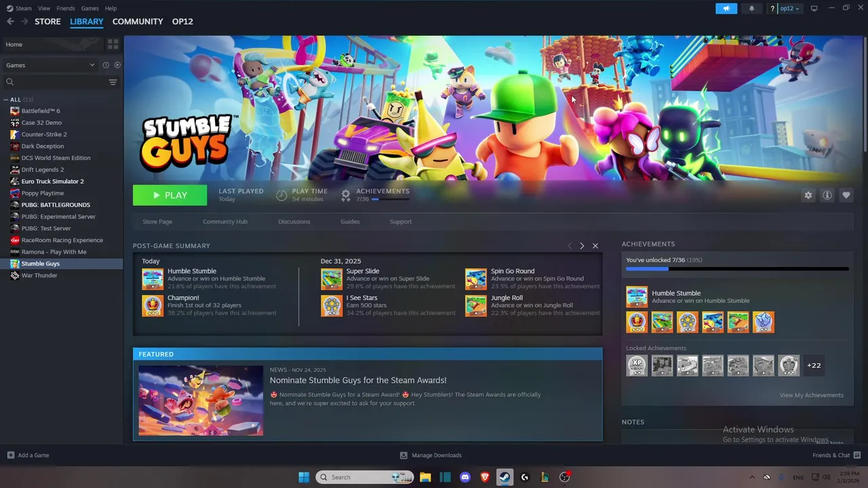
Task: Launch Stumble Guys with the Play button
Action: 170,195
